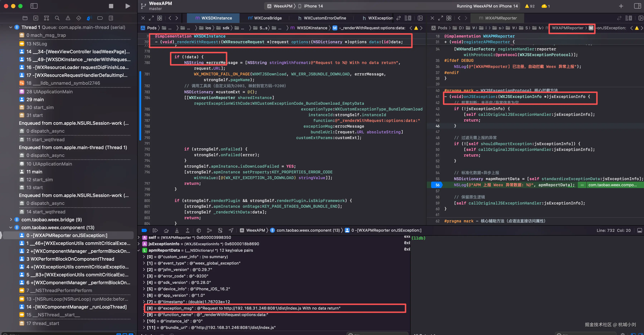
Task: Click line 56 breakpoint marker
Action: pyautogui.click(x=437, y=185)
